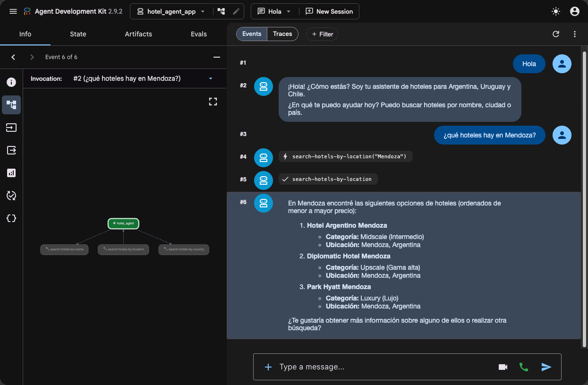The width and height of the screenshot is (588, 385).
Task: Click 'Park Hyatt Mendoza' in the response
Action: pos(339,287)
